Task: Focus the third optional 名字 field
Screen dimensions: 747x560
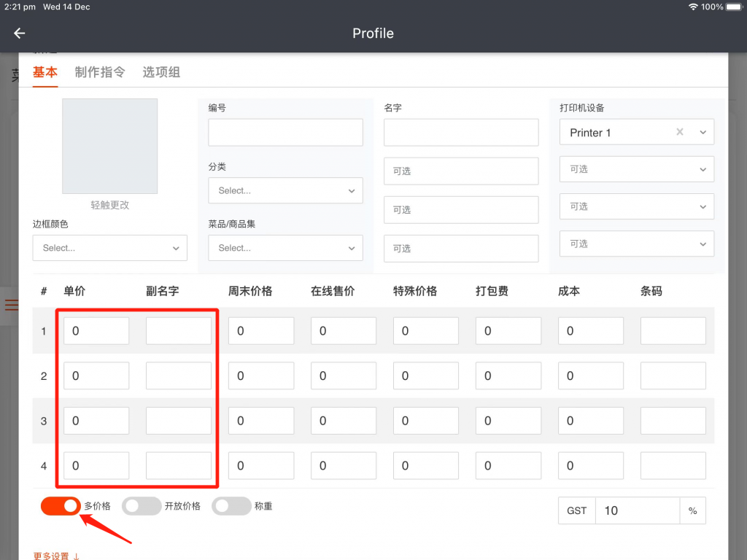Action: pos(461,249)
